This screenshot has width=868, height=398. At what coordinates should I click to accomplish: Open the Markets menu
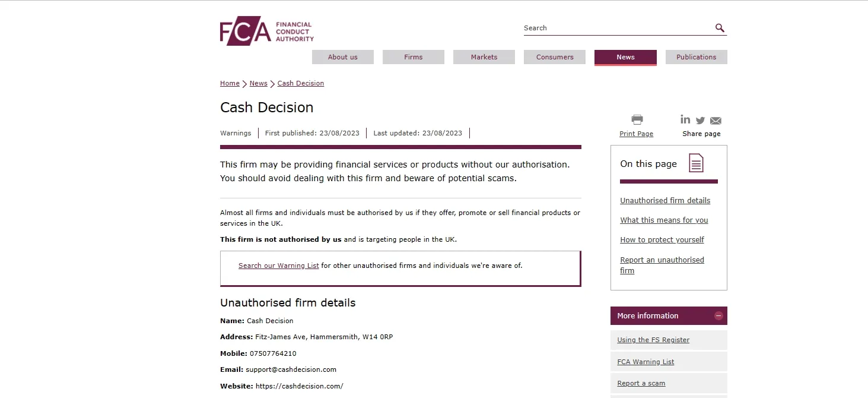coord(484,57)
